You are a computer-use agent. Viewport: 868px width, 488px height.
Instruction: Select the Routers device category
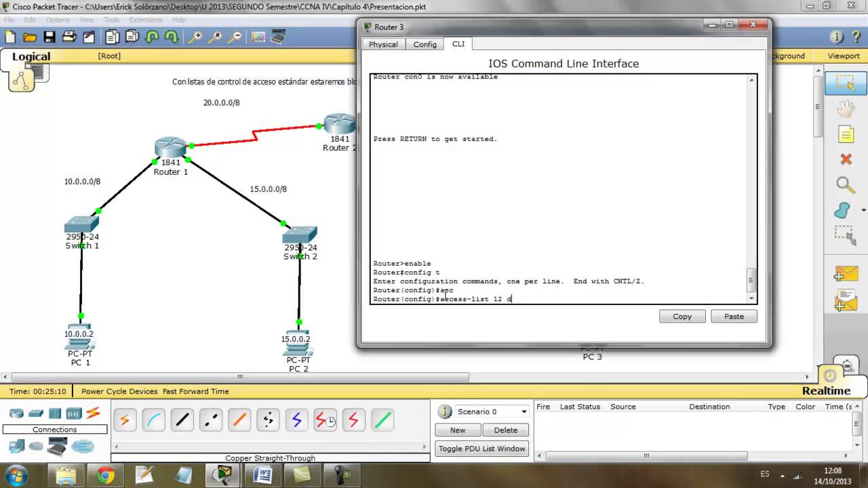tap(16, 413)
